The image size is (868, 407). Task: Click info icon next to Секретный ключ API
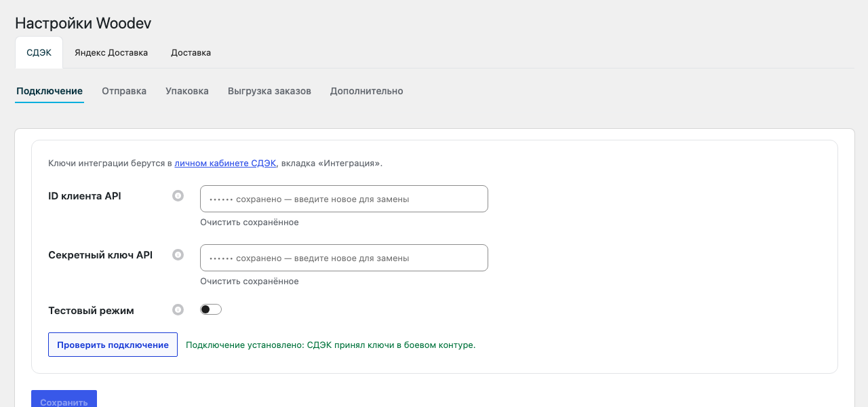click(x=178, y=255)
